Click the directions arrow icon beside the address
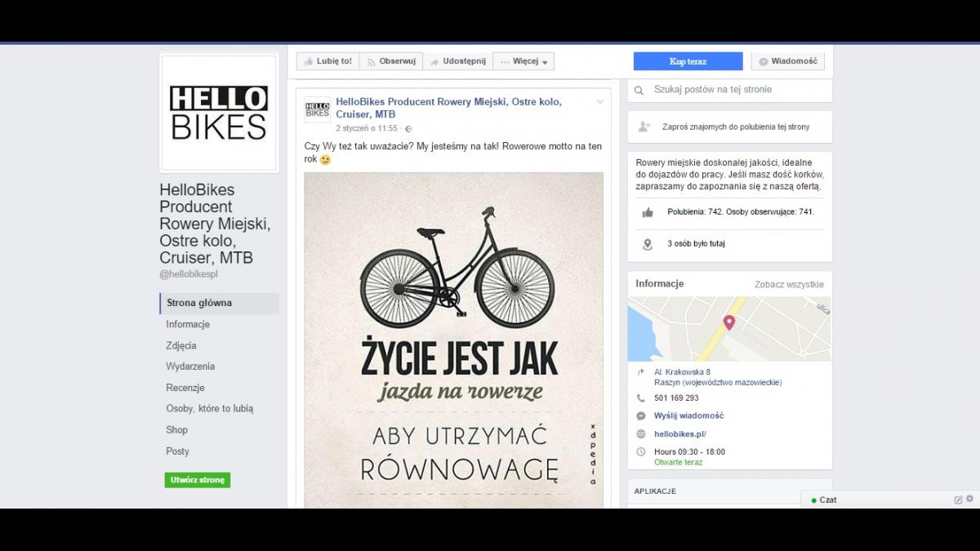The width and height of the screenshot is (980, 551). 641,372
